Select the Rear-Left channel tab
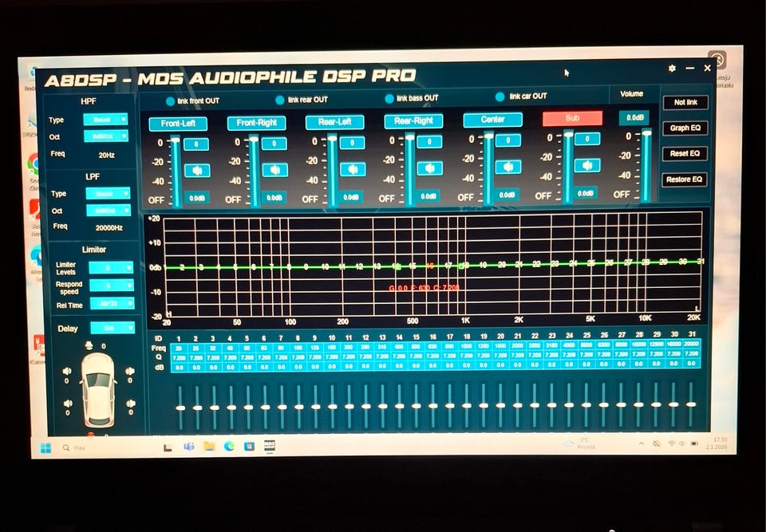766x532 pixels. pyautogui.click(x=334, y=122)
